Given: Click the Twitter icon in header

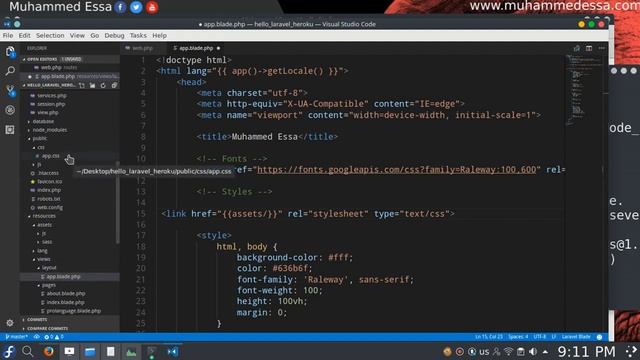Looking at the screenshot, I should (136, 7).
